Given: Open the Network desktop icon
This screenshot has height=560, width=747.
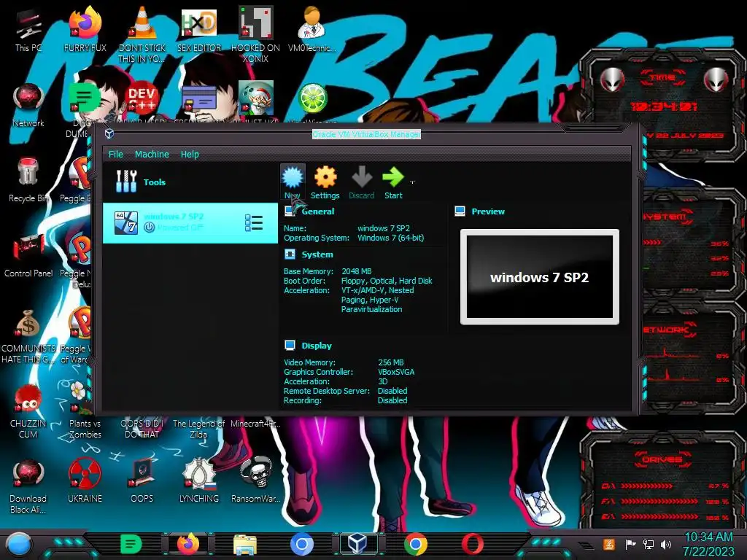Looking at the screenshot, I should pos(28,106).
